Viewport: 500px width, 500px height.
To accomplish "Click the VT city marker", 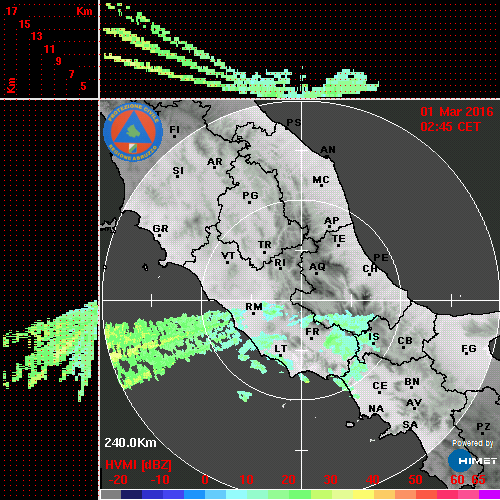I will [228, 257].
